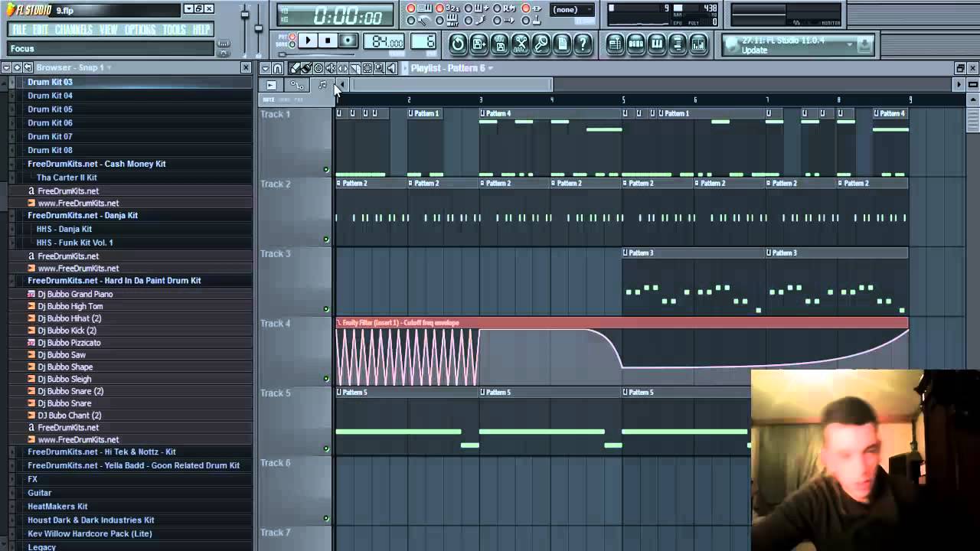Show the Piano Roll window icon

(x=657, y=44)
